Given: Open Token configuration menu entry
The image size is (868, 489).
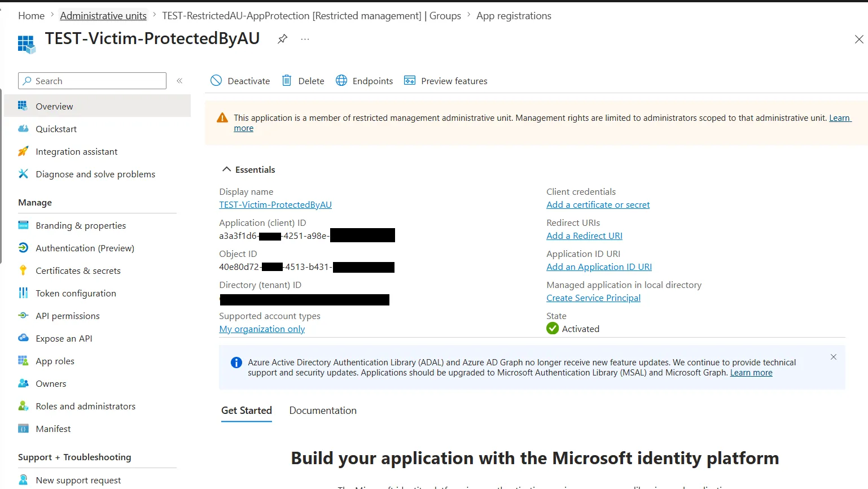Looking at the screenshot, I should tap(97, 293).
